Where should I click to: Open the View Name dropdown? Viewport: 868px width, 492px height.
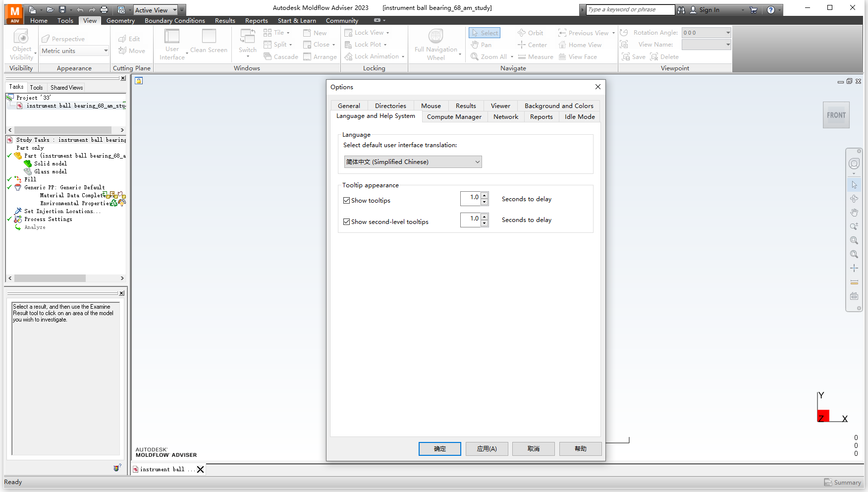pos(728,45)
